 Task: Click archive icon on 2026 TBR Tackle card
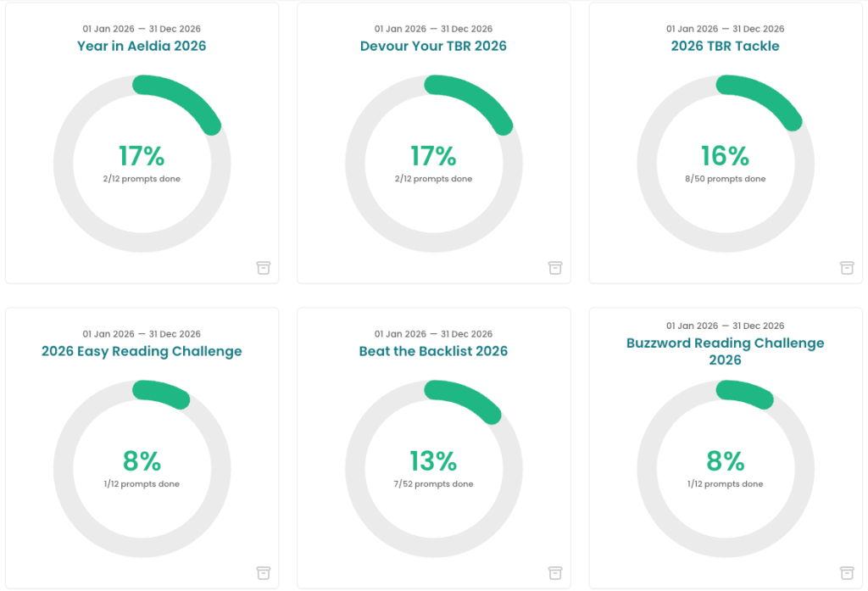847,268
